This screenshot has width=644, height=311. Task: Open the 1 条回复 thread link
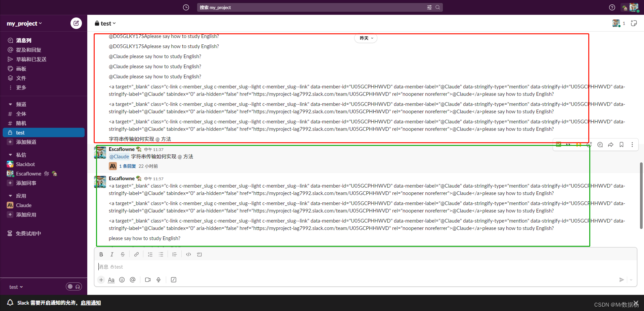[x=128, y=166]
